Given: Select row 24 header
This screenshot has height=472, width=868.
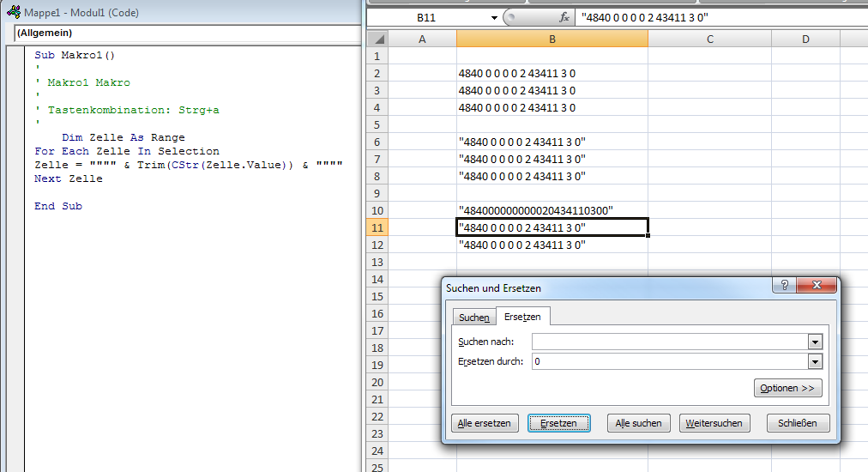Looking at the screenshot, I should (377, 451).
